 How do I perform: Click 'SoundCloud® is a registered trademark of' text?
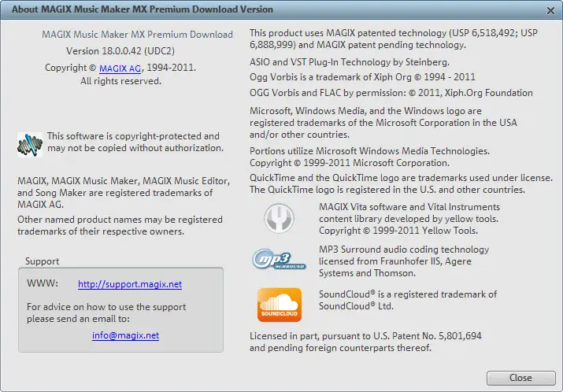point(408,294)
